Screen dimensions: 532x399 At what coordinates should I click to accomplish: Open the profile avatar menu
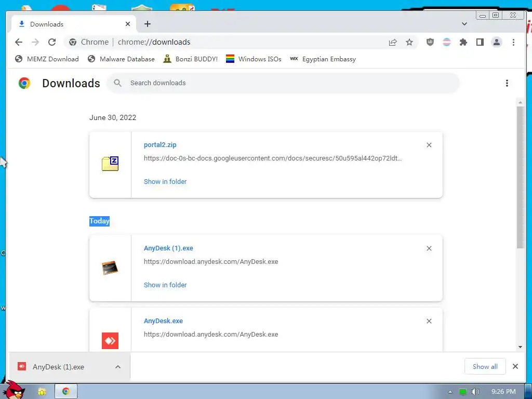tap(496, 42)
